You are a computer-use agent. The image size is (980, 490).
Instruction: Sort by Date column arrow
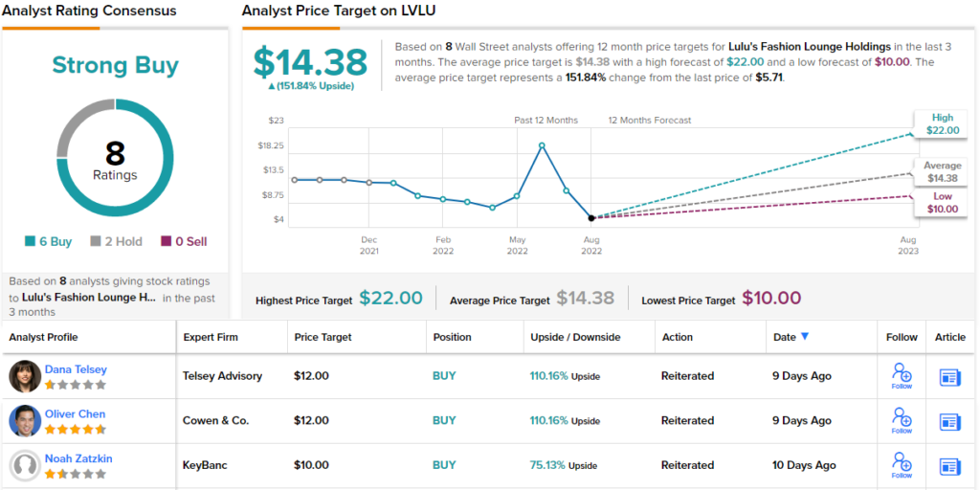(805, 336)
